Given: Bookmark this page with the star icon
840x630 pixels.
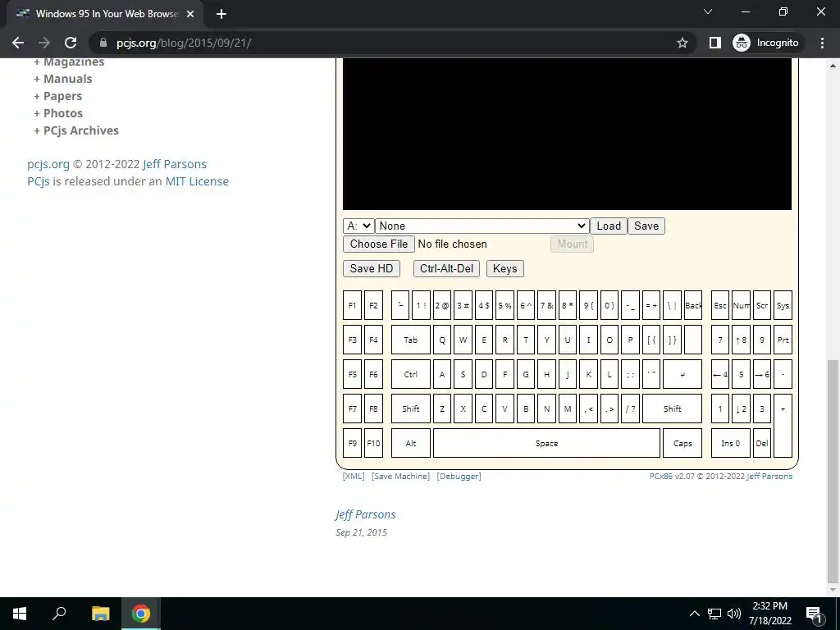Looking at the screenshot, I should tap(682, 43).
